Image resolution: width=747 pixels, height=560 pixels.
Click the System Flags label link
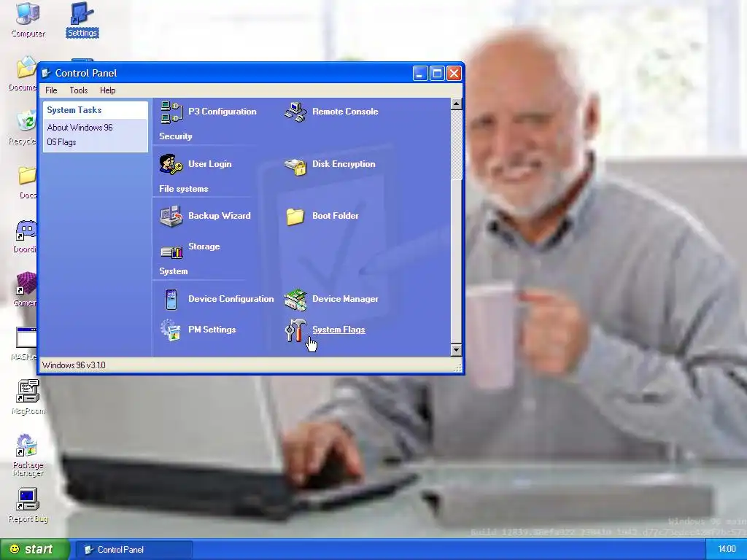338,330
